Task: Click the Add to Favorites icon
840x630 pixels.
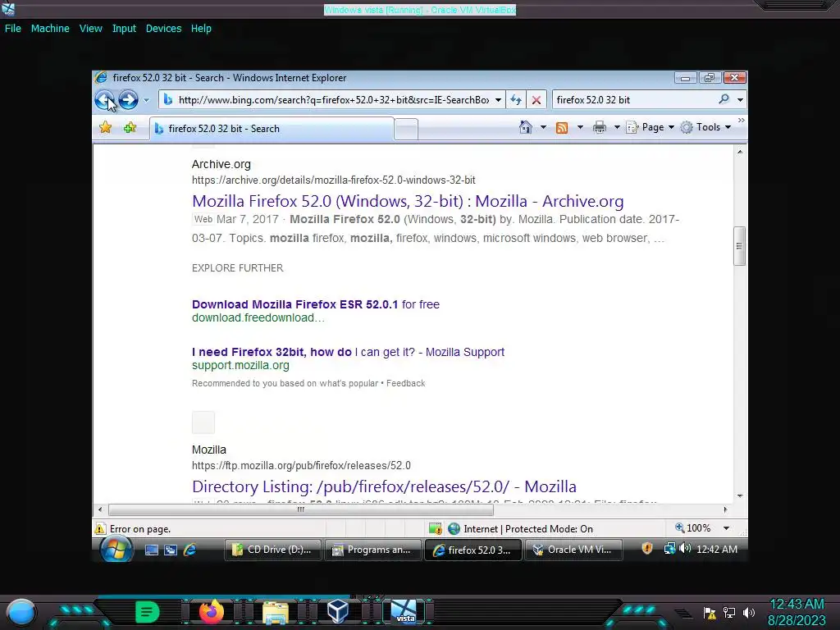Action: pos(130,127)
